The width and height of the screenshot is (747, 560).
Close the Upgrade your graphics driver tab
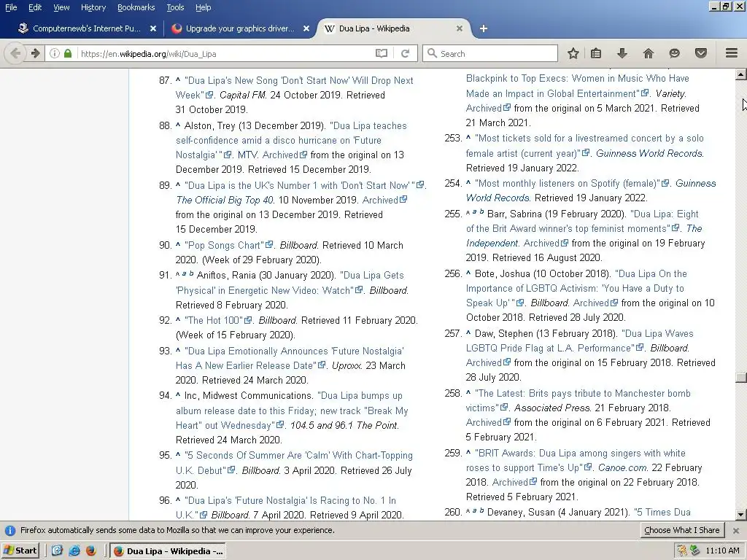click(306, 28)
